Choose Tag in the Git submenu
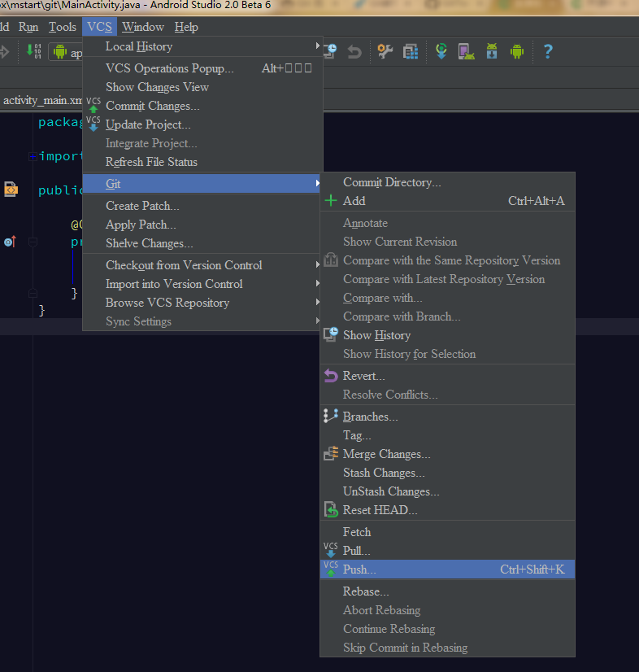Viewport: 639px width, 672px height. point(448,435)
